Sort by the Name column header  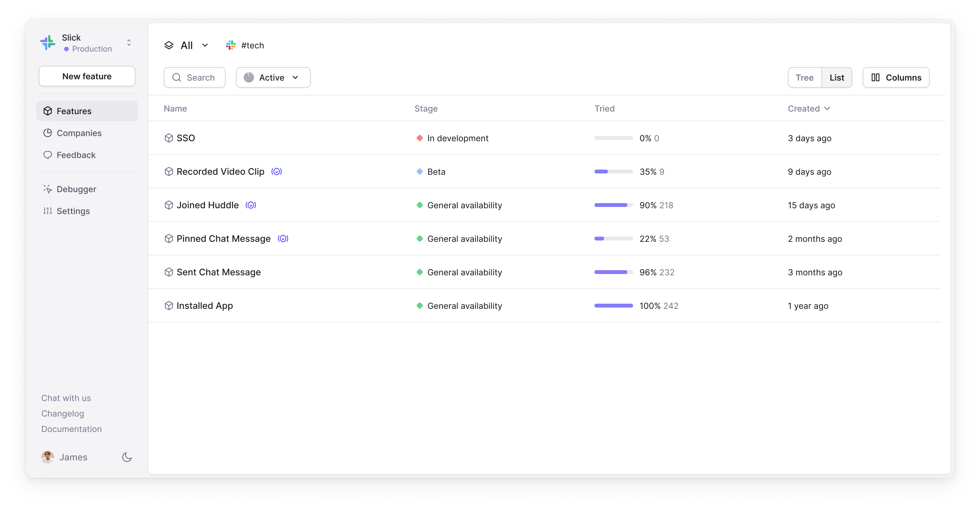coord(175,109)
